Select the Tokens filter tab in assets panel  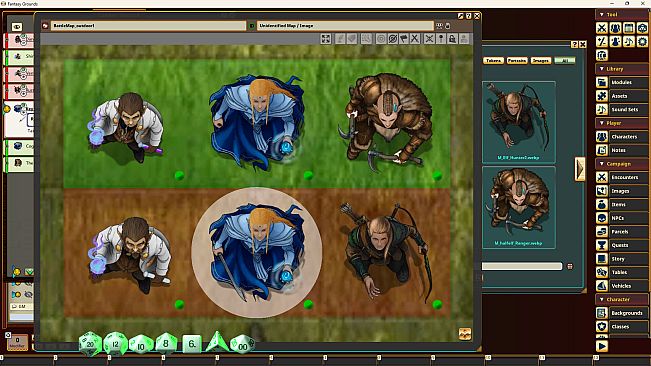(493, 61)
